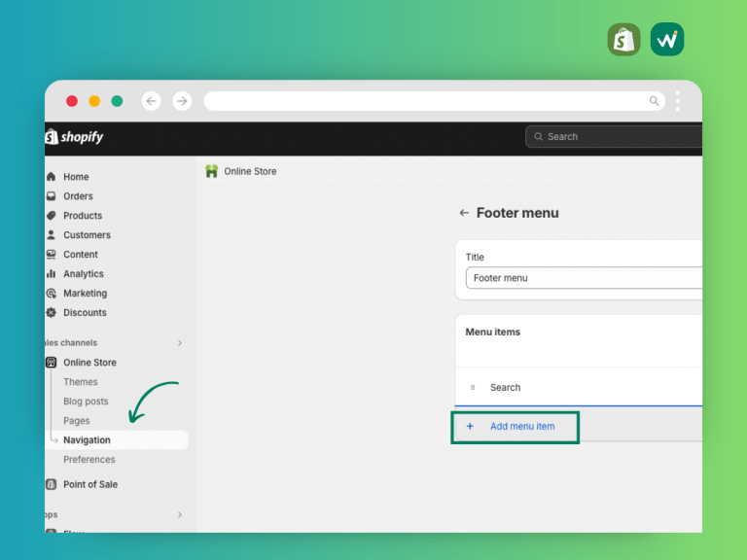This screenshot has width=747, height=560.
Task: Open the Analytics section
Action: [x=84, y=274]
